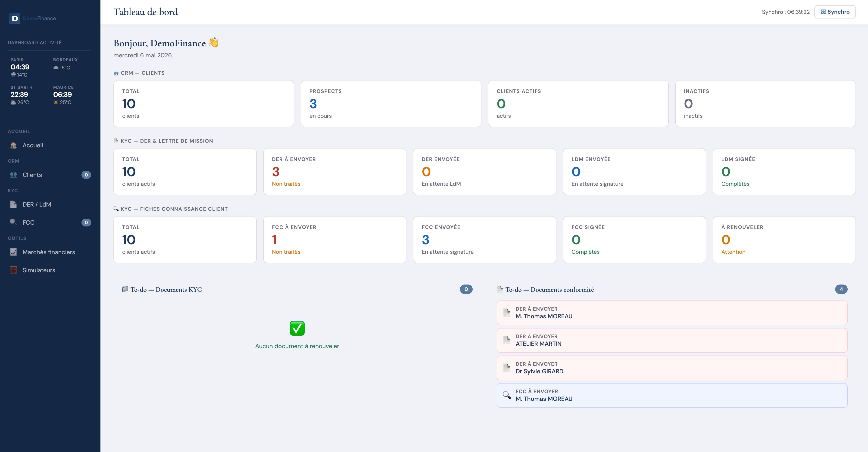The width and height of the screenshot is (868, 452).
Task: Click the refresh icon in Synchro button
Action: point(823,12)
